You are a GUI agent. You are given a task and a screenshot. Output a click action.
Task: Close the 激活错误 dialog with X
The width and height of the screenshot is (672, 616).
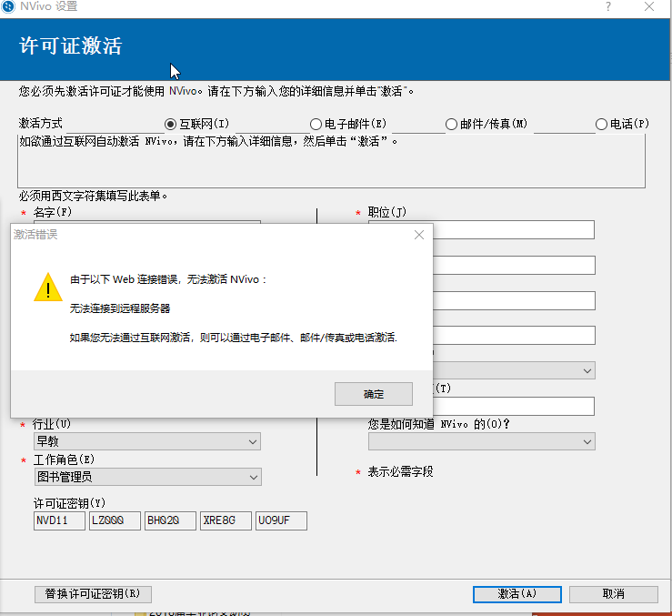pyautogui.click(x=418, y=235)
